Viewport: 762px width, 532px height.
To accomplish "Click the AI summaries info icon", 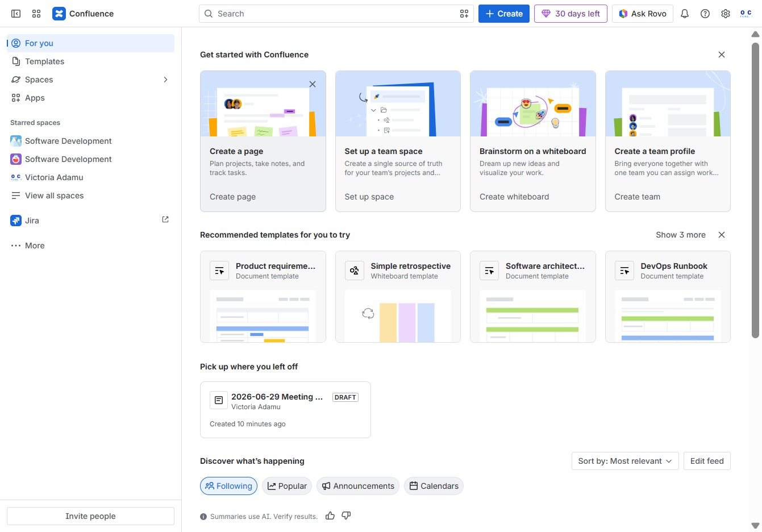I will (203, 517).
